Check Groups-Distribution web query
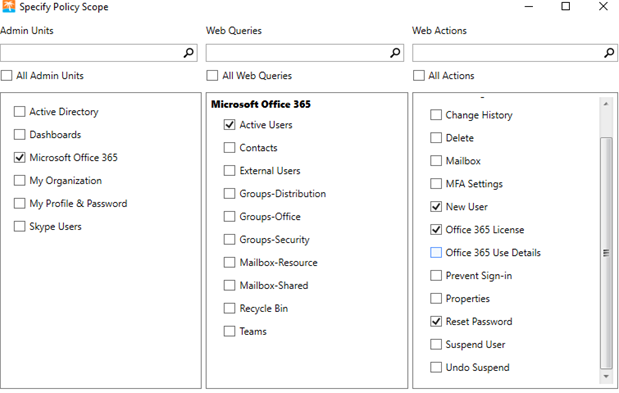The image size is (619, 393). click(x=229, y=193)
